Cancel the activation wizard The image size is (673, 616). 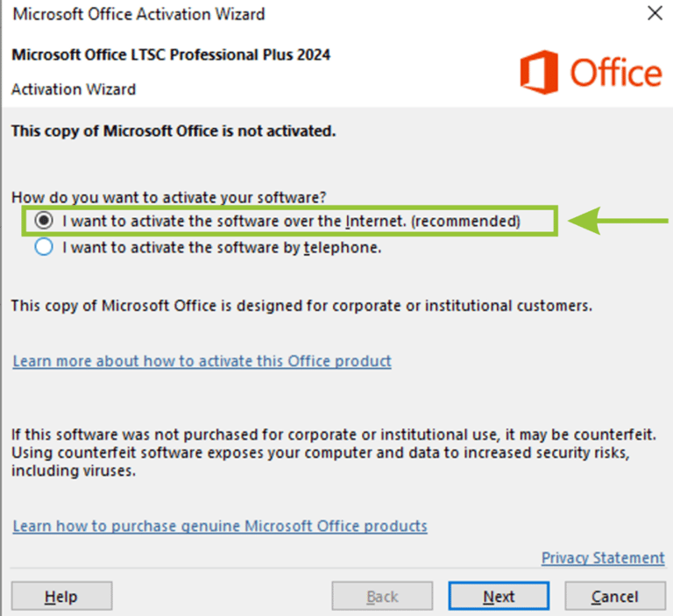point(615,596)
